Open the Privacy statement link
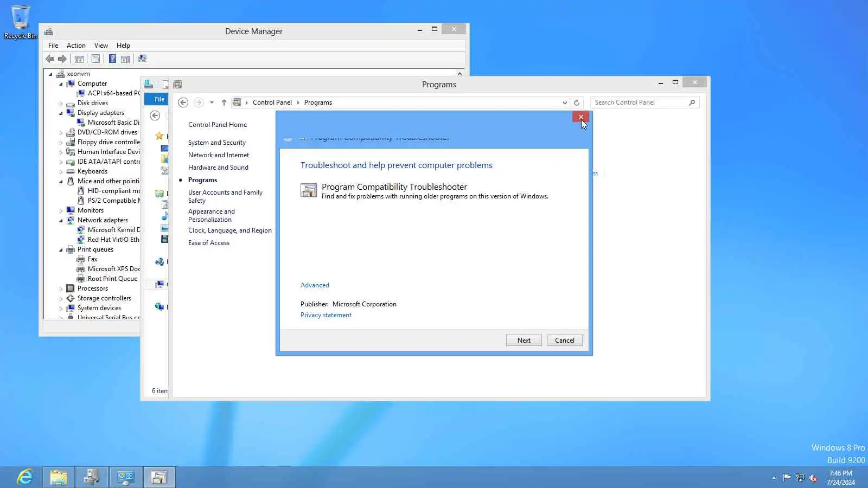Image resolution: width=868 pixels, height=488 pixels. (x=326, y=315)
